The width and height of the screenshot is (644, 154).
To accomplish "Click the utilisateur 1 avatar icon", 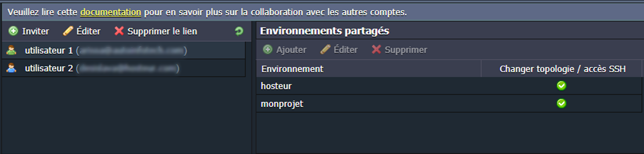I will (12, 50).
